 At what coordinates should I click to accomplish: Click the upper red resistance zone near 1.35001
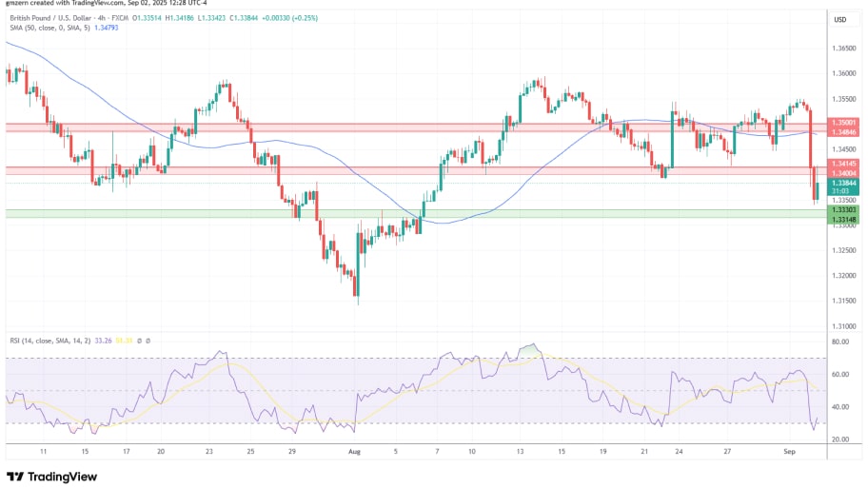[416, 127]
